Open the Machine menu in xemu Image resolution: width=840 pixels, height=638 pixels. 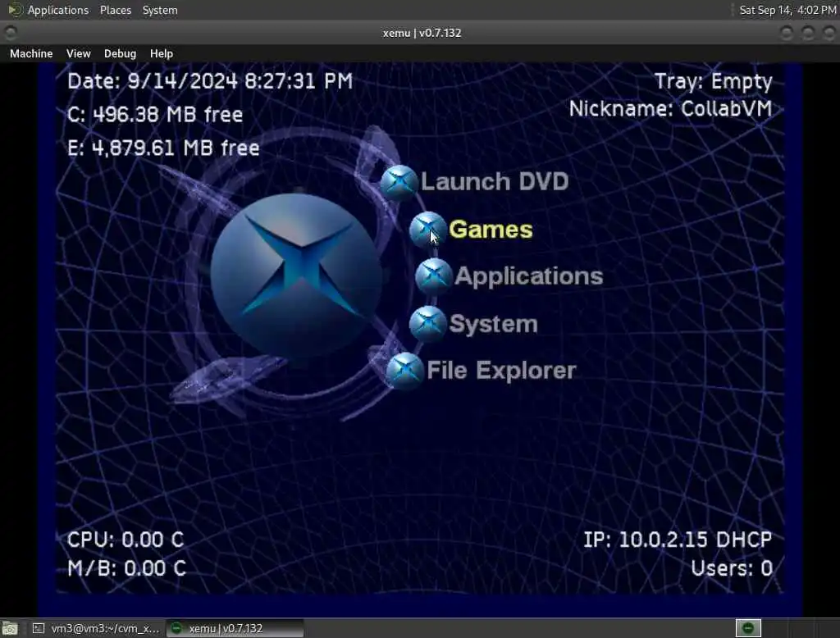pyautogui.click(x=31, y=53)
